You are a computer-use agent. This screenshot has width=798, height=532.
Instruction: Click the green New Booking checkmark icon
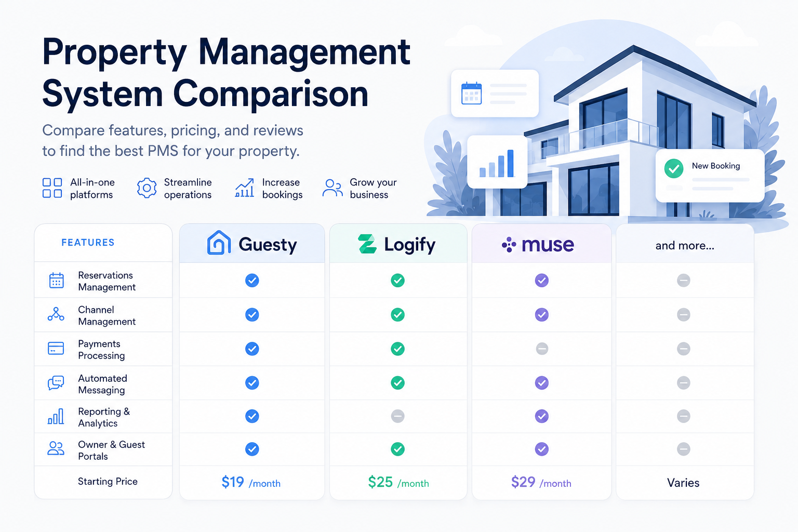[x=674, y=168]
